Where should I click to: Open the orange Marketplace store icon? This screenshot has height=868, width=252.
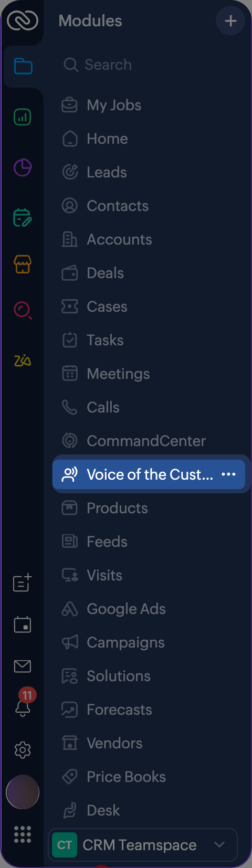tap(23, 264)
